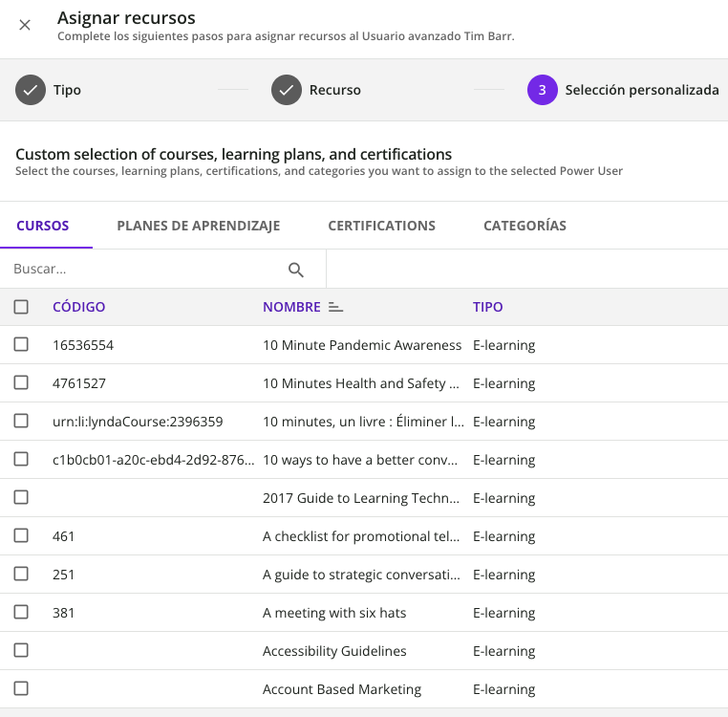Image resolution: width=728 pixels, height=717 pixels.
Task: Switch to the PLANES DE APRENDIZAJE tab
Action: [199, 226]
